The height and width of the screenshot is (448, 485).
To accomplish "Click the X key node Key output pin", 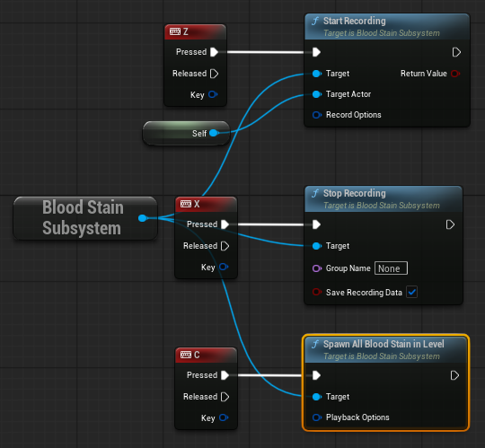I will [224, 267].
